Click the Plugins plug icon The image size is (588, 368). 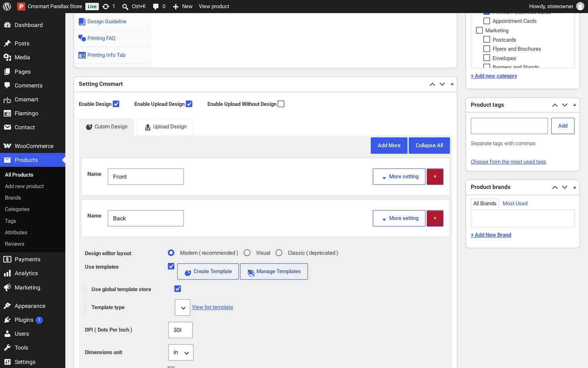[7, 320]
